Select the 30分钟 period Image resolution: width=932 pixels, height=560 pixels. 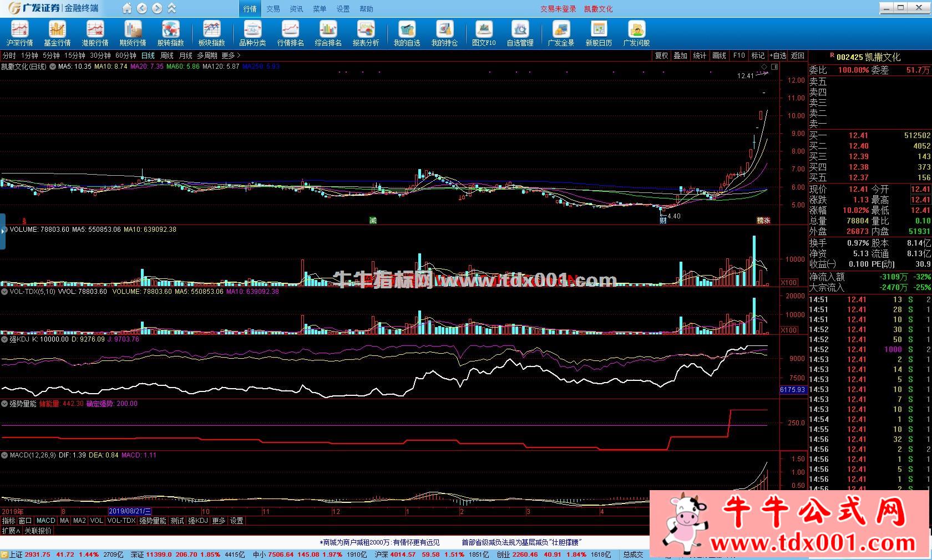[100, 55]
